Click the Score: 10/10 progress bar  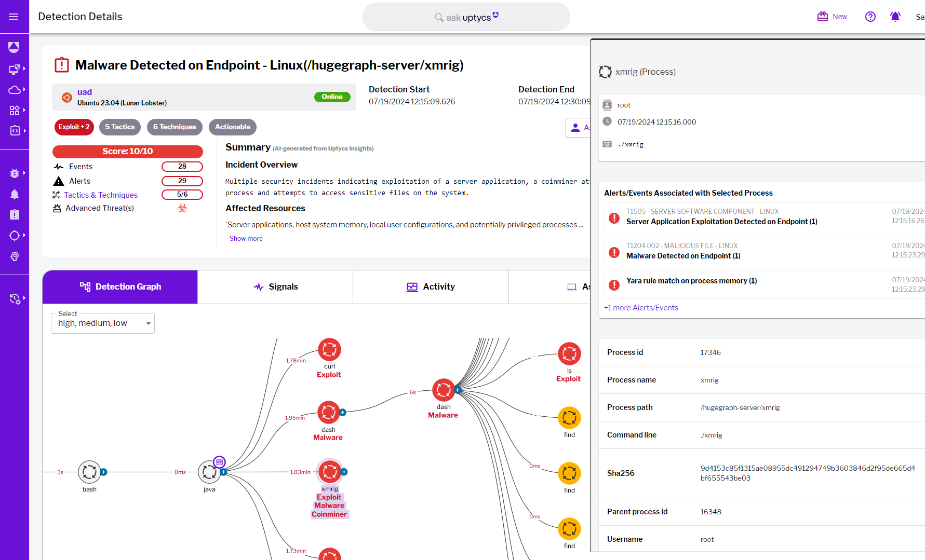click(x=127, y=151)
